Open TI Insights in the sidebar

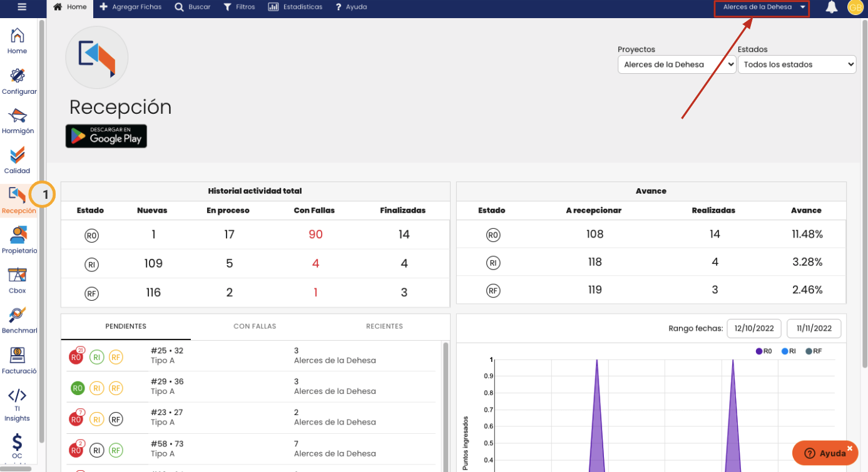pyautogui.click(x=18, y=404)
